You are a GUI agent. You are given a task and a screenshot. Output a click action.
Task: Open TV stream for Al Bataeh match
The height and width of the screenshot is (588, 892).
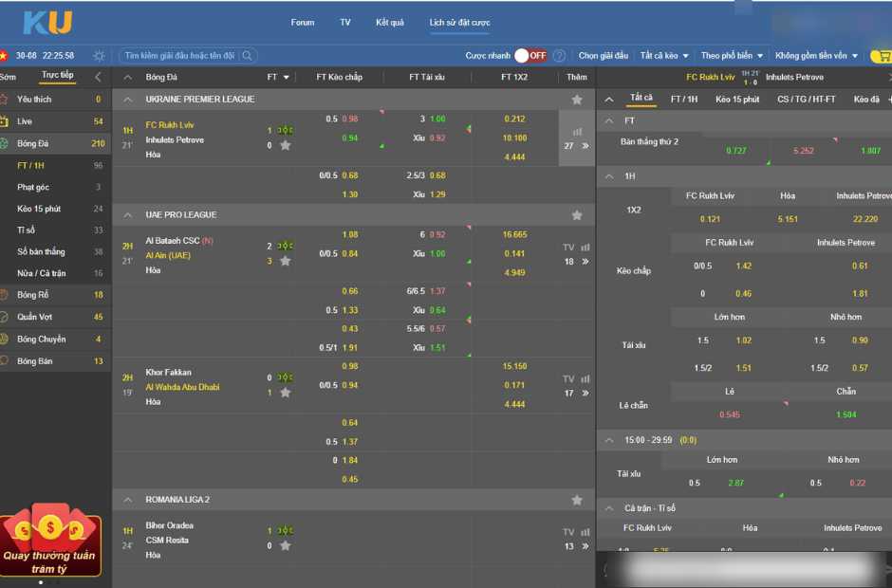(x=568, y=248)
